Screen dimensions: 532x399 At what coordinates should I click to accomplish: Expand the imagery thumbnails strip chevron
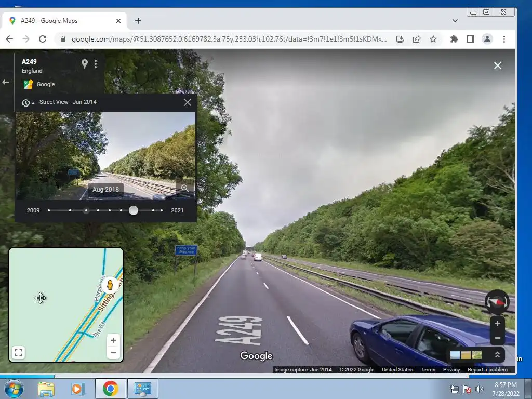[497, 355]
